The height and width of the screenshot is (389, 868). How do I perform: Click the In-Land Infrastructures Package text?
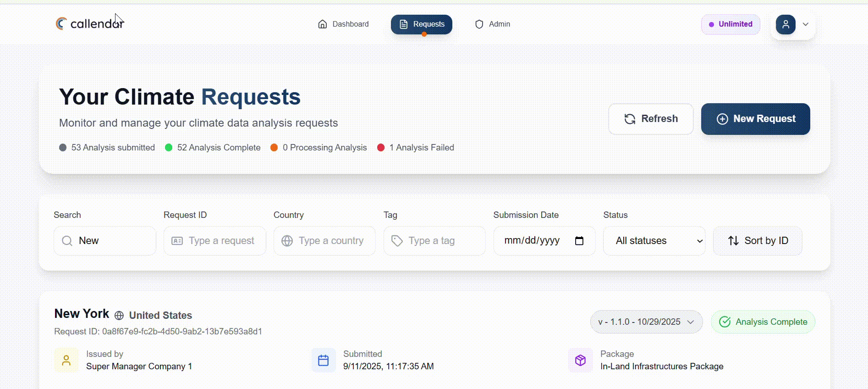pos(662,367)
